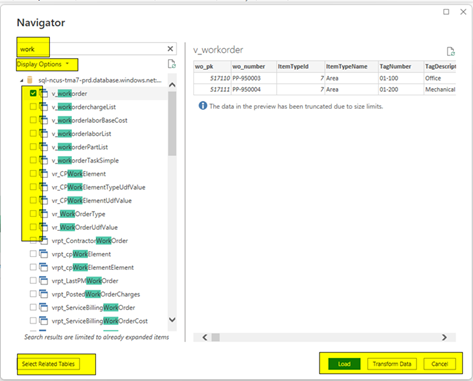Select the vrpt_ServiceBillingWorkOrderCost row
The width and height of the screenshot is (473, 381).
[96, 321]
